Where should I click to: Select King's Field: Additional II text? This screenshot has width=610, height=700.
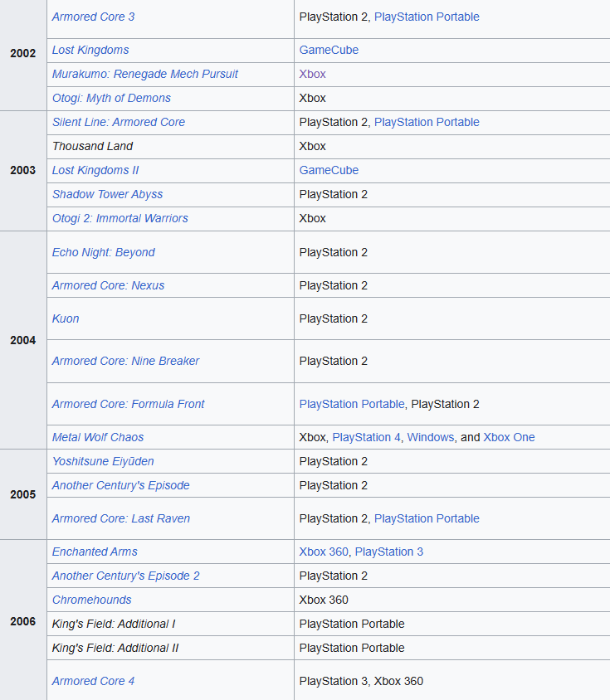115,649
